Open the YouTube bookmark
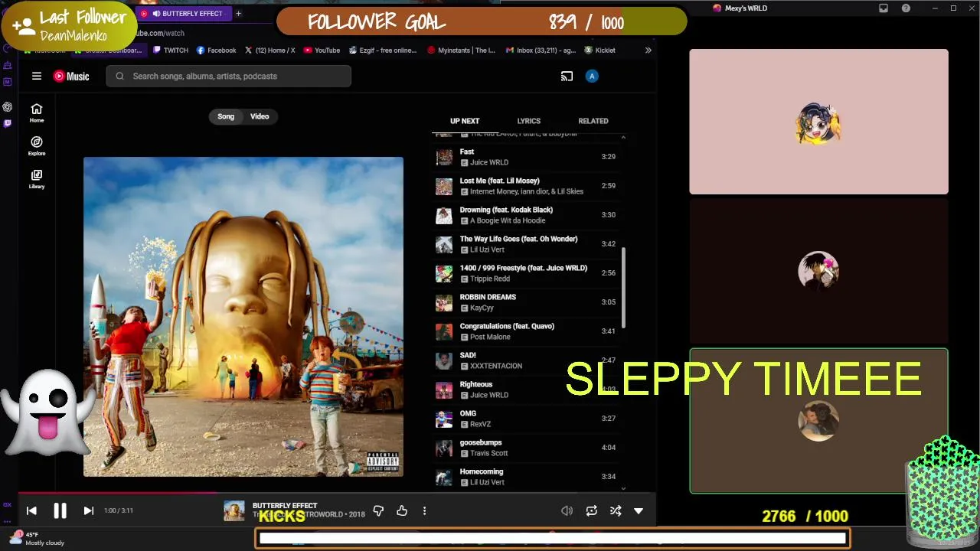The width and height of the screenshot is (980, 551). (322, 51)
